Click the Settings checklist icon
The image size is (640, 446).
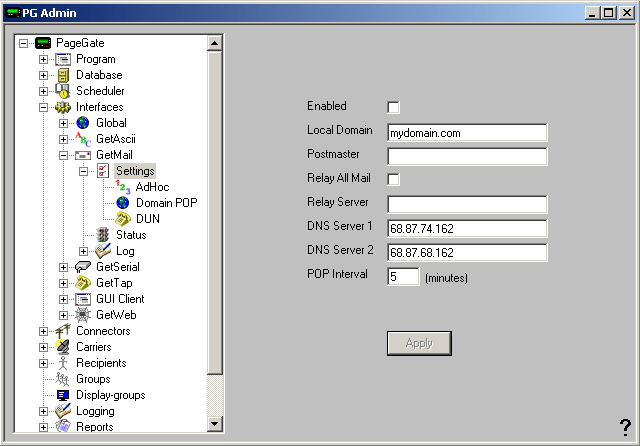point(103,171)
